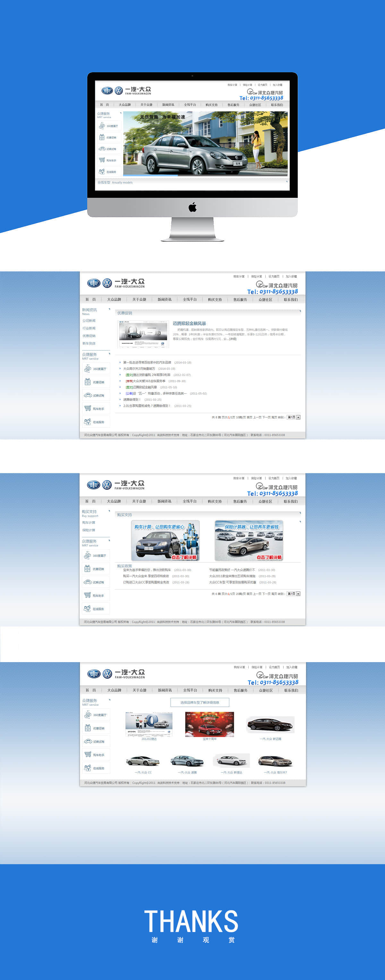Open 在线服务 icon in the news page sidebar

[x=88, y=422]
